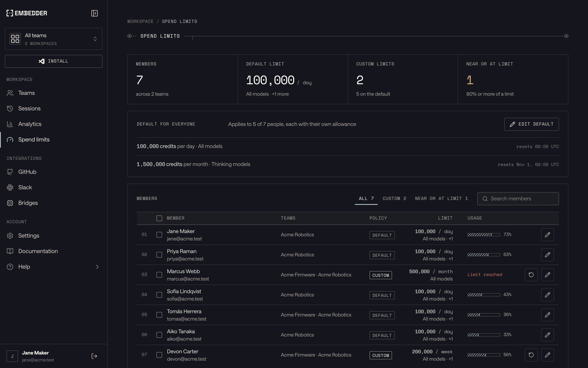Open Settings in sidebar

pos(54,236)
